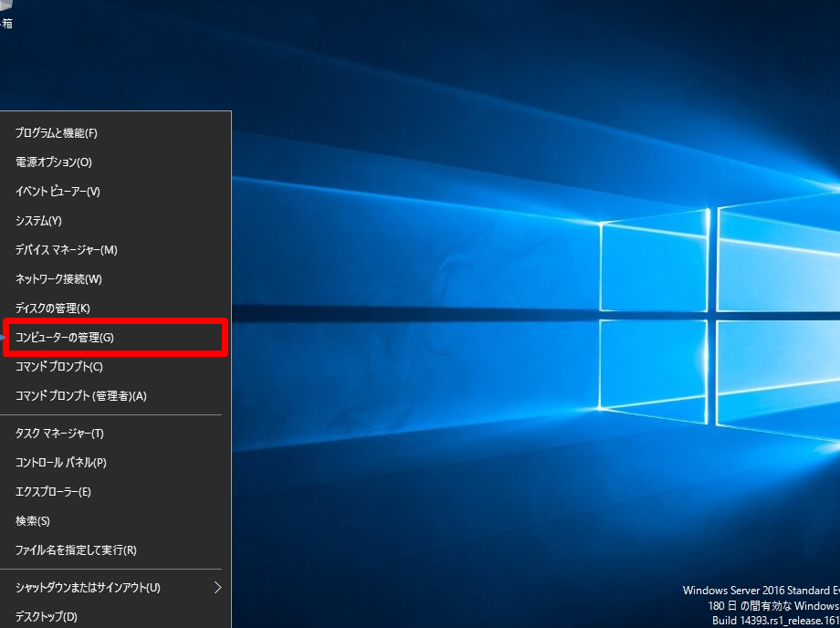840x628 pixels.
Task: Click the Windows Server 2016 watermark text
Action: pyautogui.click(x=760, y=591)
